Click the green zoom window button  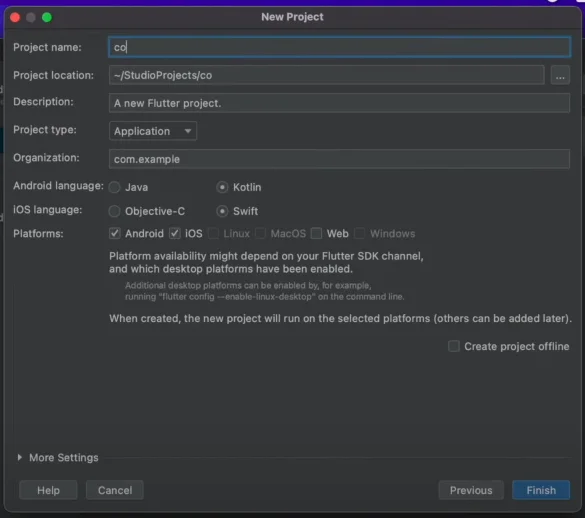tap(47, 17)
